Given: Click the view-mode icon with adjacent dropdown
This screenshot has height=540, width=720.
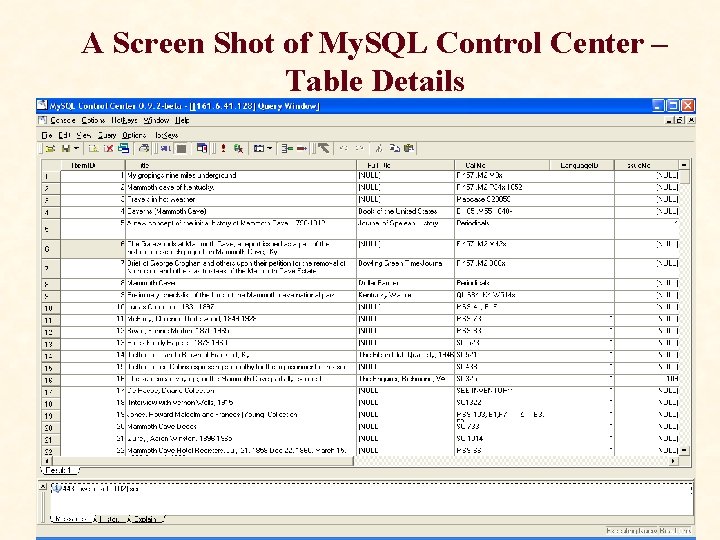Looking at the screenshot, I should coord(259,148).
